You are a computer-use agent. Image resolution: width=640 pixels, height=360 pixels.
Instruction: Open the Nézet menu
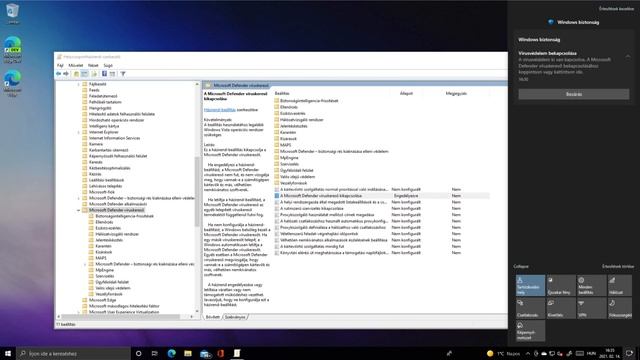coord(93,65)
